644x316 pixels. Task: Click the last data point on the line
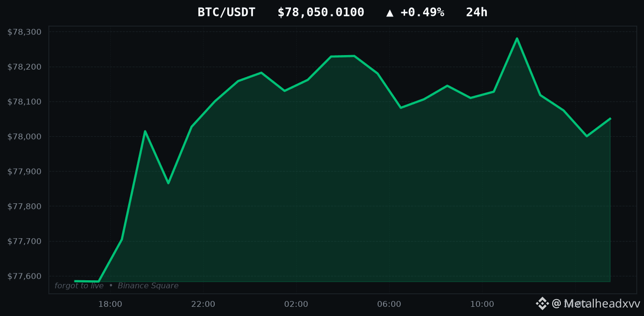coord(610,118)
